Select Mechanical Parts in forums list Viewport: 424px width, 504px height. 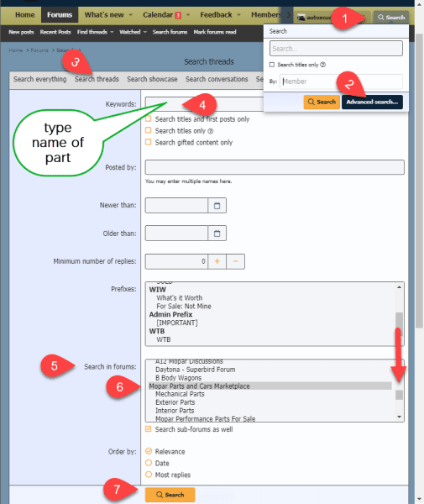coord(180,394)
